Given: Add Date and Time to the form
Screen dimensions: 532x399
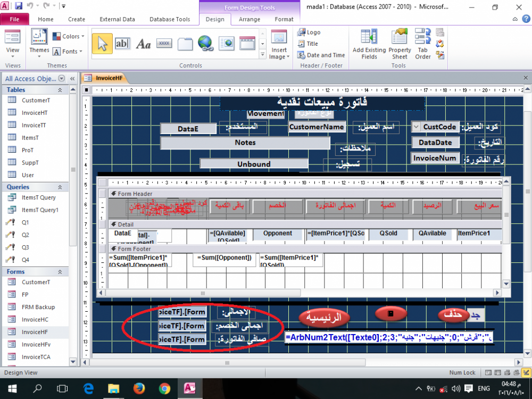Looking at the screenshot, I should point(321,55).
